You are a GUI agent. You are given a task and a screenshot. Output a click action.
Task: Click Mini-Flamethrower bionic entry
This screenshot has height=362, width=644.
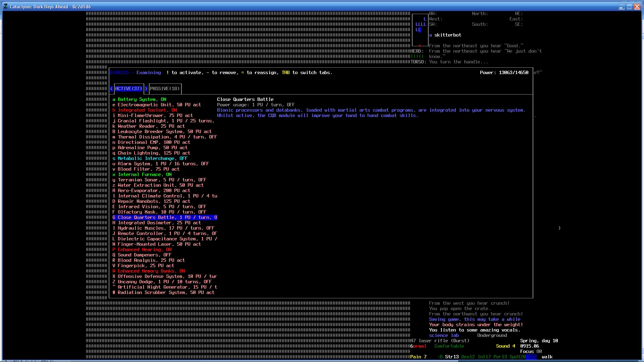(153, 116)
